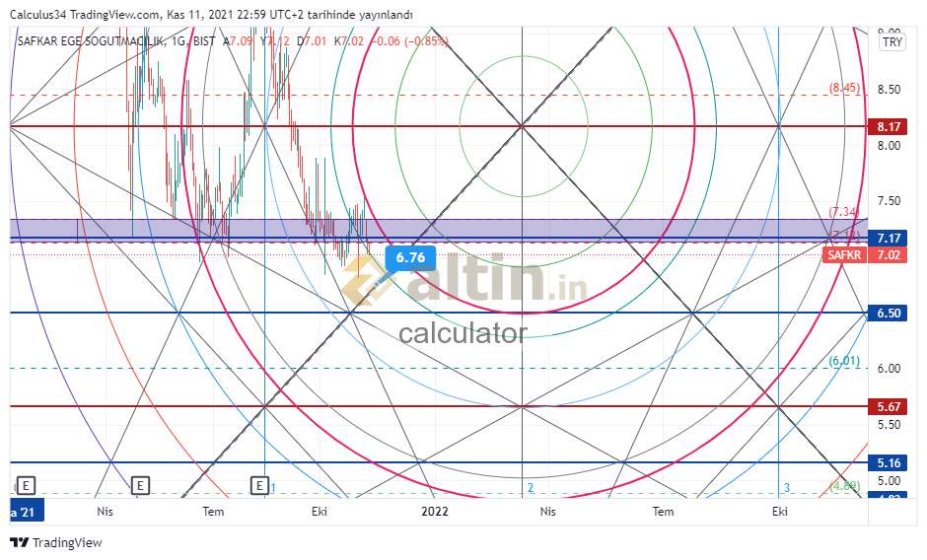Click the 5.50 price scale value
This screenshot has height=560, width=927.
889,425
